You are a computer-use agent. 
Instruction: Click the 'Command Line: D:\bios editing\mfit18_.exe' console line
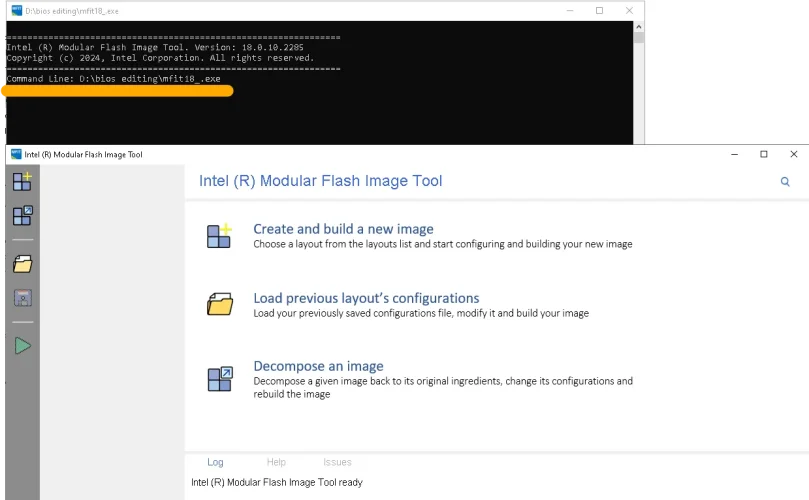point(114,79)
